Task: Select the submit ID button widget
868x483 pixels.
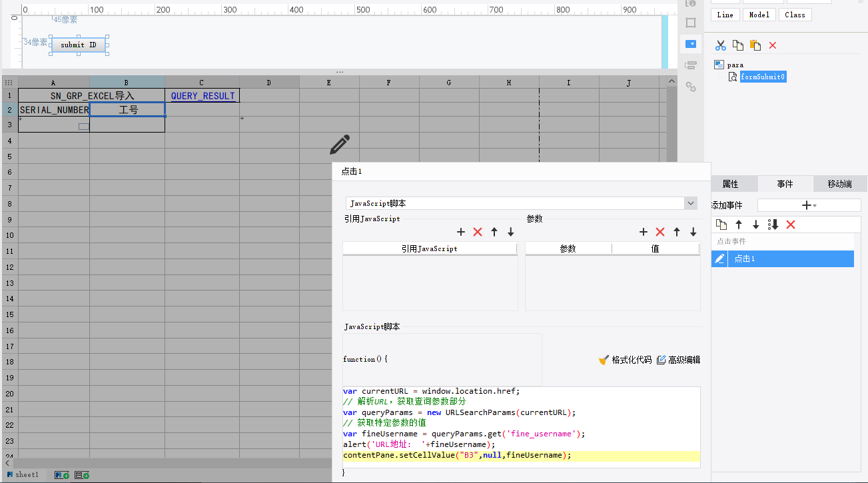Action: tap(79, 45)
